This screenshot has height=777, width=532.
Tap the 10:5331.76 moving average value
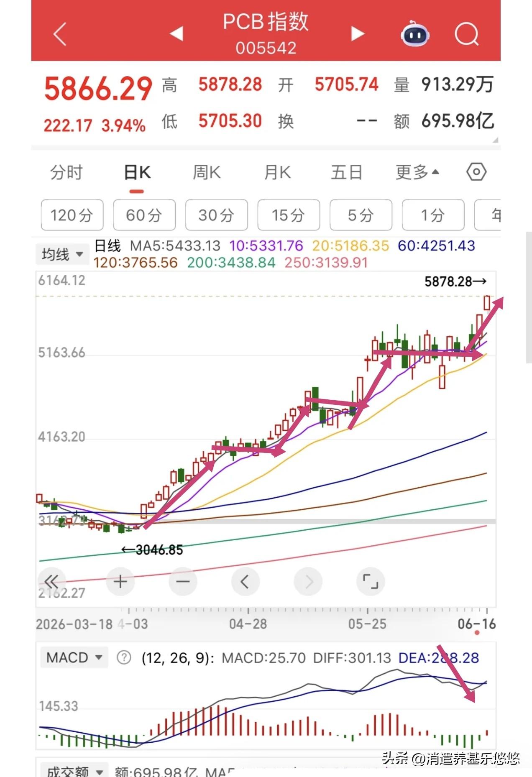266,245
